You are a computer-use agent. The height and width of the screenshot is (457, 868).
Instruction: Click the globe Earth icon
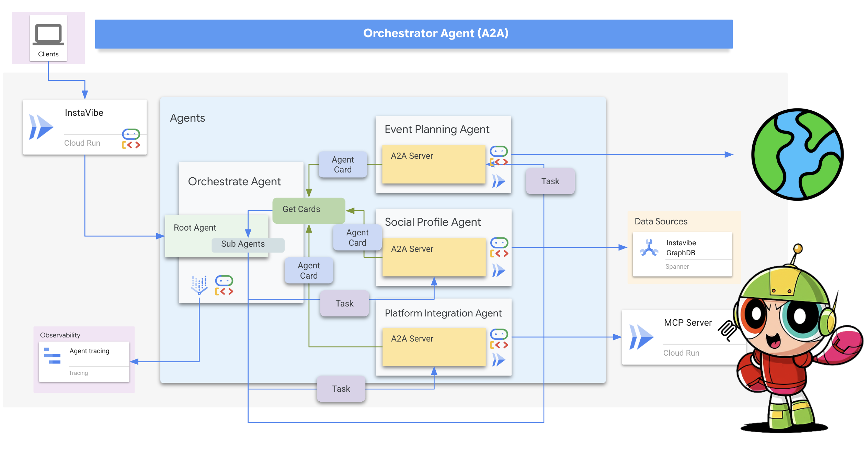[x=797, y=154]
